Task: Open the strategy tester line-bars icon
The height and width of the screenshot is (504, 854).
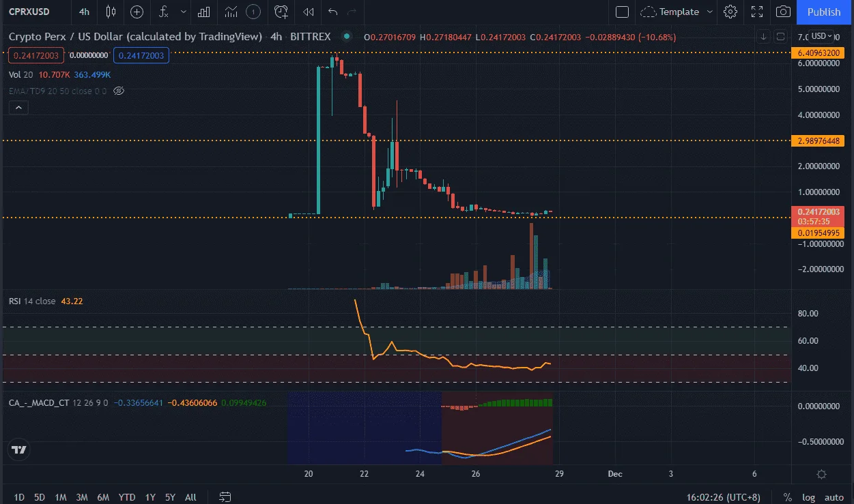Action: [x=231, y=12]
